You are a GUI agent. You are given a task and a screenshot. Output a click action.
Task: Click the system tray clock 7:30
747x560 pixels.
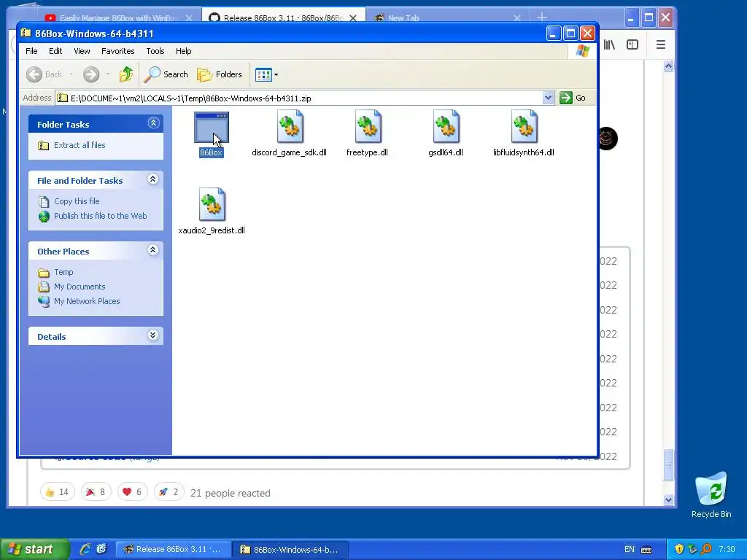(727, 549)
